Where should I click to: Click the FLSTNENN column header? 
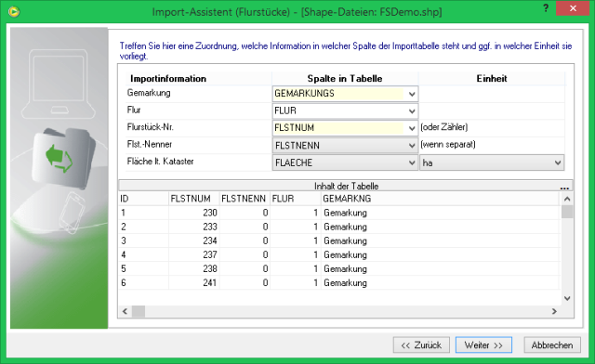pos(245,199)
